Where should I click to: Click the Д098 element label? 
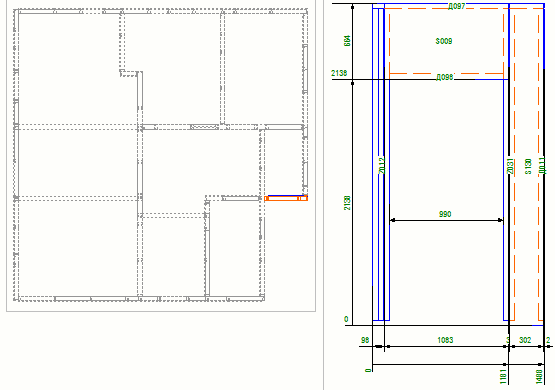coord(445,77)
